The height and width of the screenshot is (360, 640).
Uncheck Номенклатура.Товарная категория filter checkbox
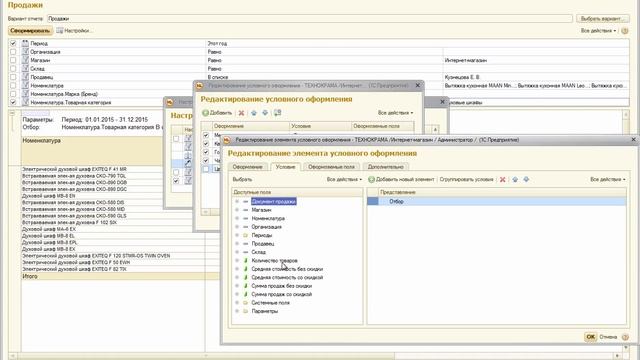13,102
